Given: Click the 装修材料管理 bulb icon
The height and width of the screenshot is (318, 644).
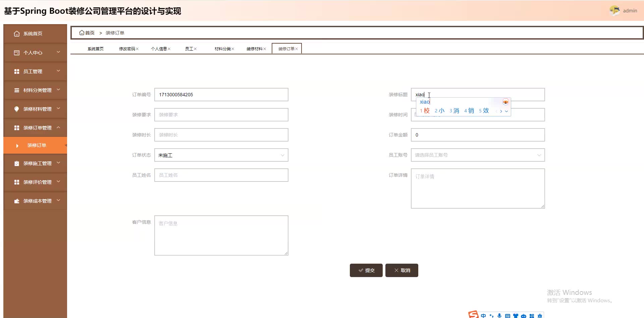Looking at the screenshot, I should [17, 109].
